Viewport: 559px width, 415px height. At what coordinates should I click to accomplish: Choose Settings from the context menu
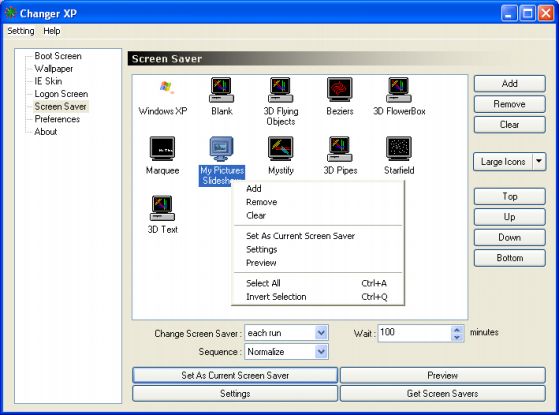[x=318, y=250]
